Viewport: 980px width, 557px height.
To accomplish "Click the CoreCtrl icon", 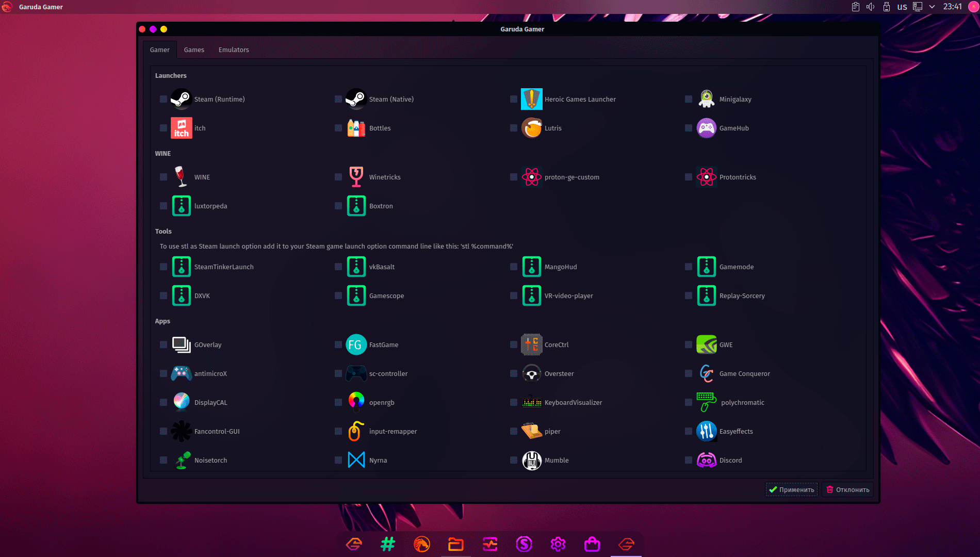I will (x=531, y=345).
